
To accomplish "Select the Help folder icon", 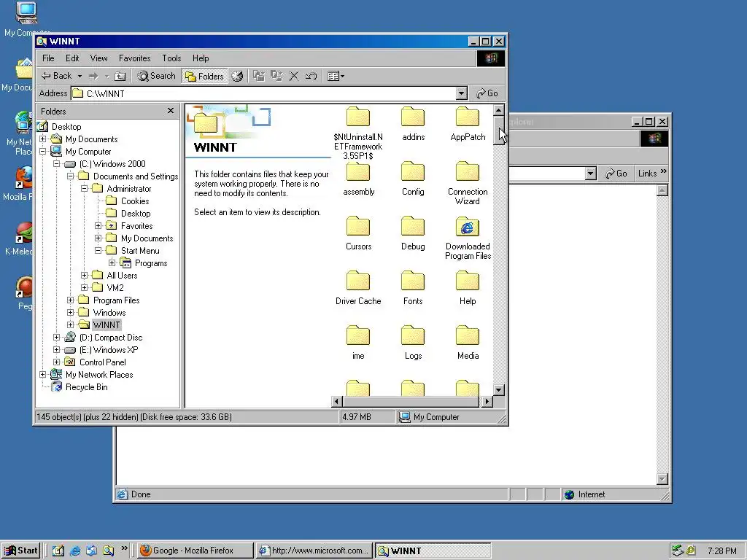I will pyautogui.click(x=468, y=281).
